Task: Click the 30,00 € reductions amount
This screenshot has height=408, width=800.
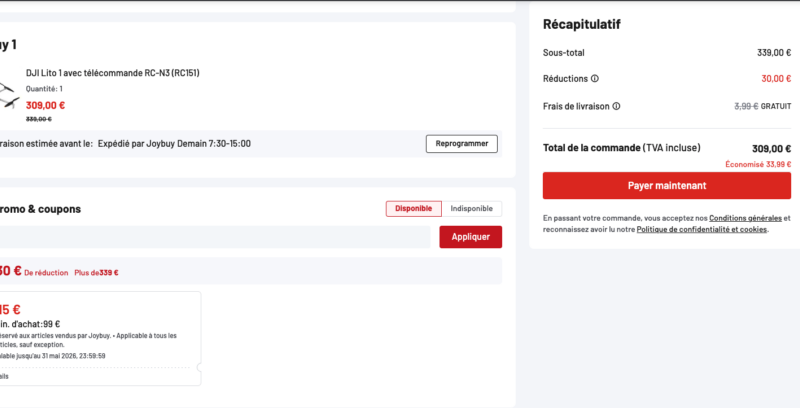Action: tap(776, 79)
